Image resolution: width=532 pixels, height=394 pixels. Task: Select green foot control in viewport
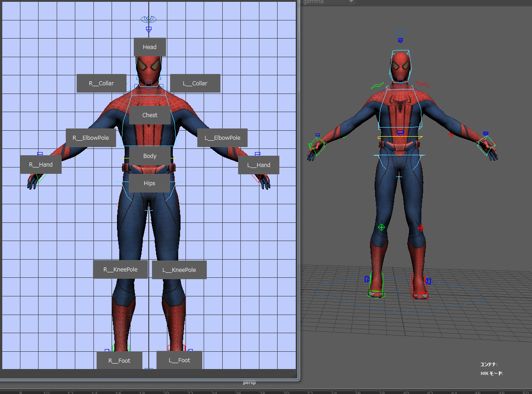pyautogui.click(x=376, y=286)
